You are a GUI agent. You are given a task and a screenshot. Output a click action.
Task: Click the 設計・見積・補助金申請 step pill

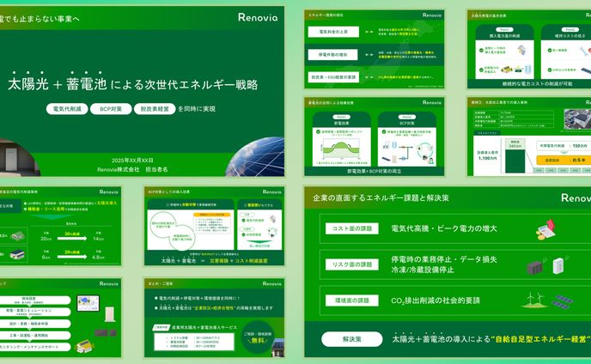click(34, 324)
